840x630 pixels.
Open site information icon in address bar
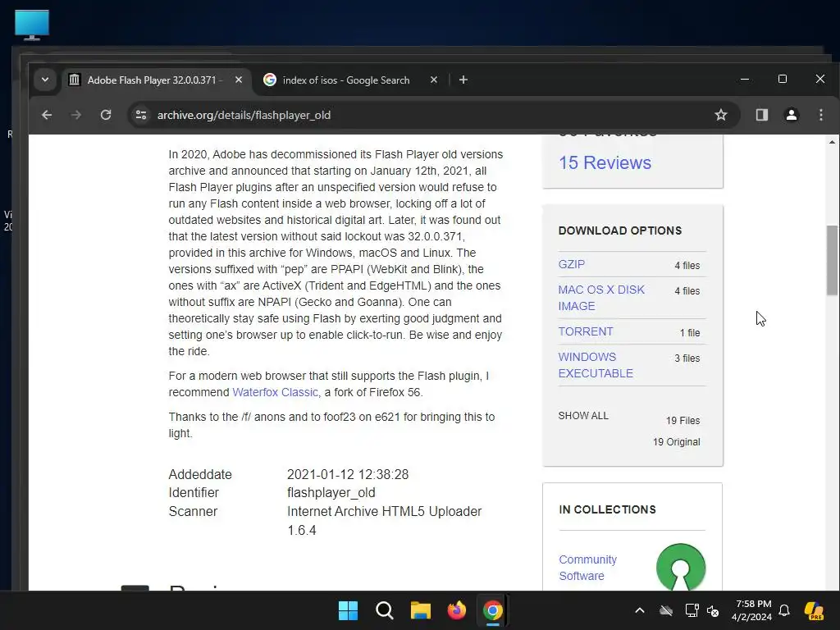(x=141, y=115)
